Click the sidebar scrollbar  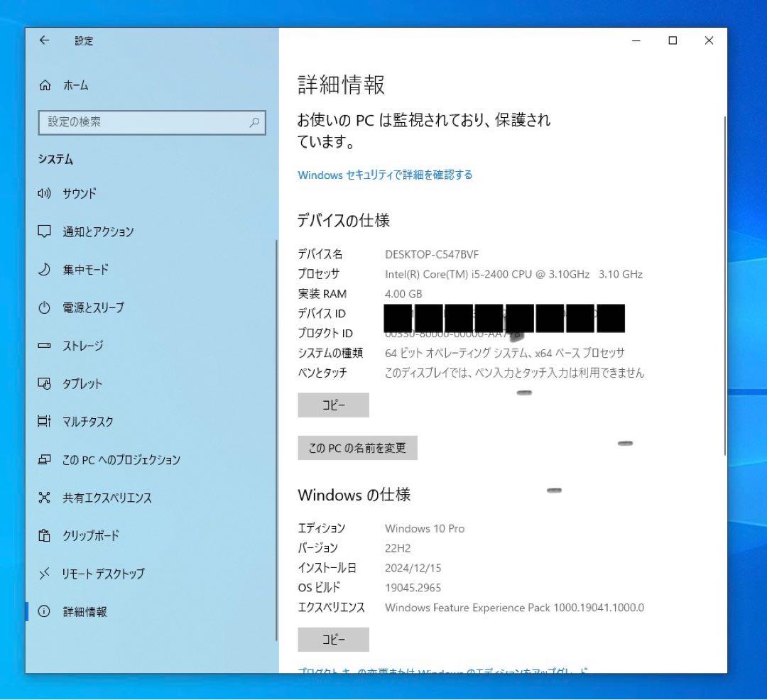[276, 440]
